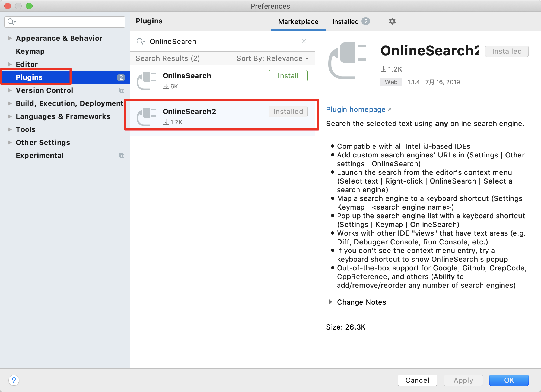Open the Sort By Relevance dropdown

273,58
